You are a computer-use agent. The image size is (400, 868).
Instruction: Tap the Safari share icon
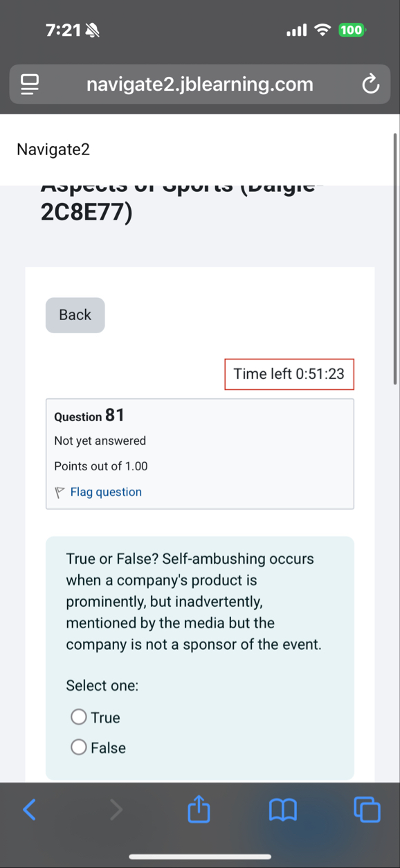(x=199, y=809)
